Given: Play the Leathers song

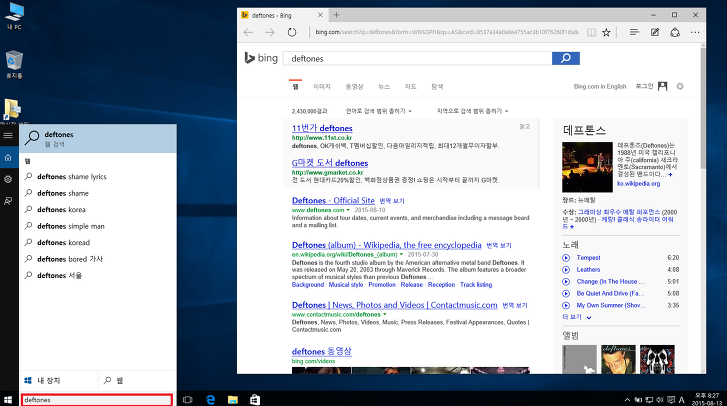Looking at the screenshot, I should click(x=566, y=270).
